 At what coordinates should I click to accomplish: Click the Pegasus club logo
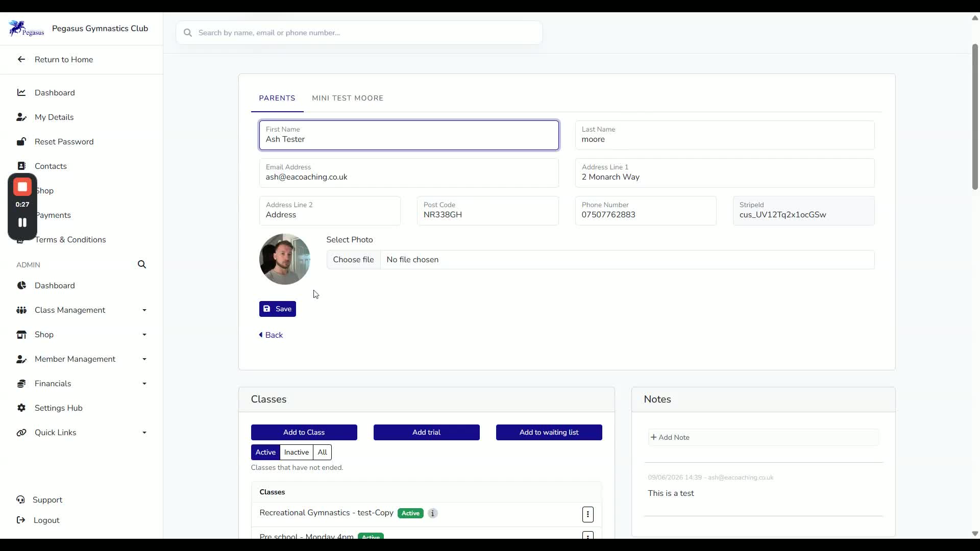tap(26, 29)
